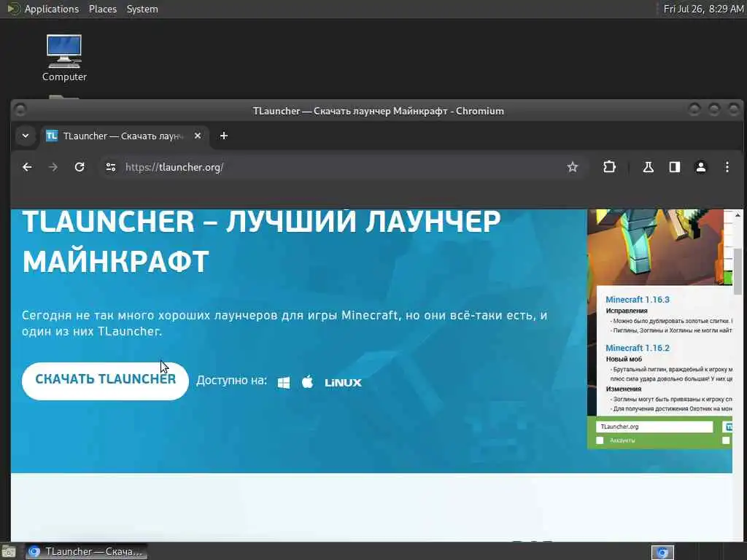Click the Windows platform icon
This screenshot has height=560, width=747.
click(x=284, y=383)
